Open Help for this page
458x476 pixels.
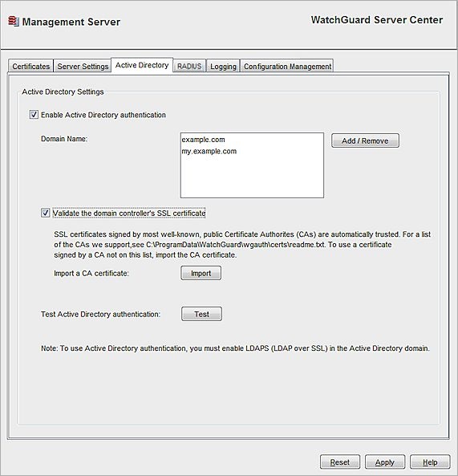[x=430, y=462]
